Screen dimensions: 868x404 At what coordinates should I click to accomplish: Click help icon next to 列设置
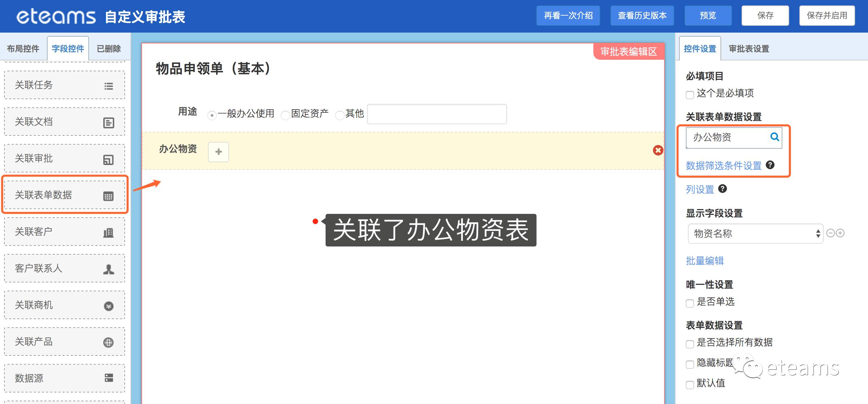(723, 189)
